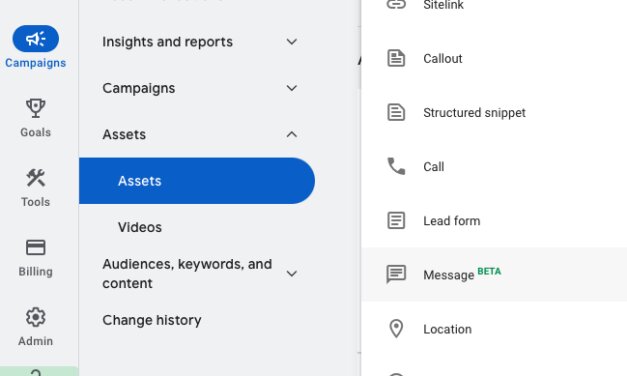
Task: Expand Audiences, keywords, and content chevron
Action: tap(292, 274)
